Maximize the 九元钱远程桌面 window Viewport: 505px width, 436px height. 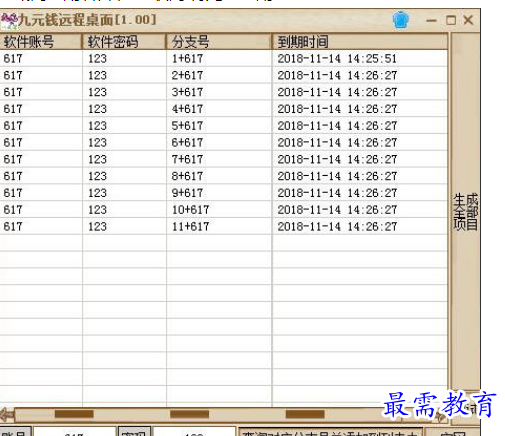[x=451, y=20]
